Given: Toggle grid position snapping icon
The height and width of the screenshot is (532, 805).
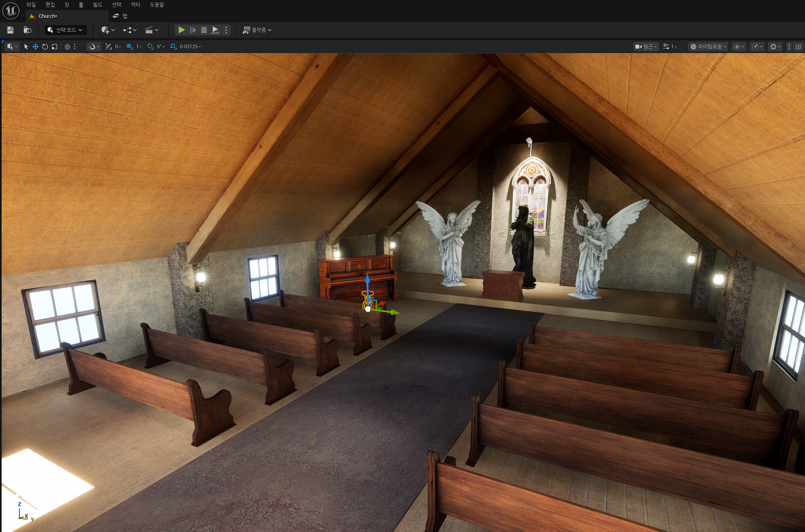Looking at the screenshot, I should coord(130,47).
